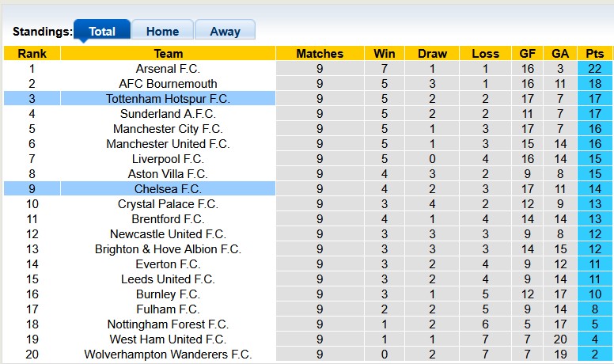Screen dimensions: 614x364
Task: Click Wolverhampton Wanderers F.C. at the bottom
Action: [x=168, y=355]
